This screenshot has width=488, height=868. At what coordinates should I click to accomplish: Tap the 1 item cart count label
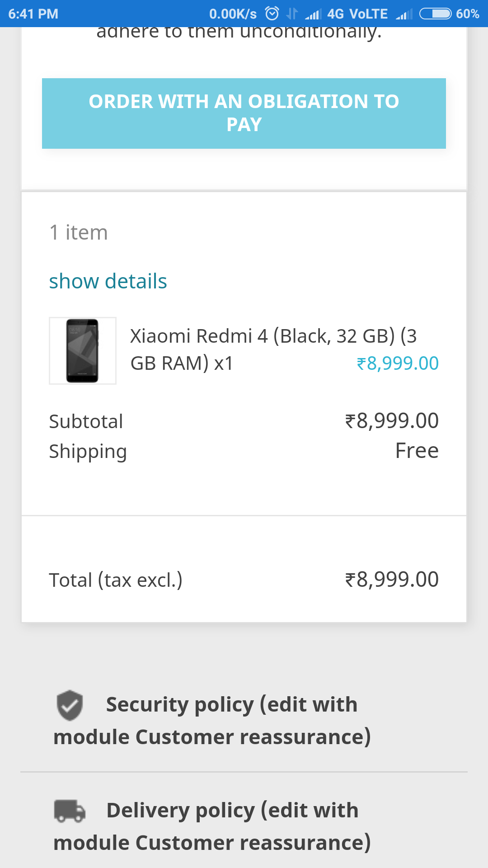(x=79, y=232)
